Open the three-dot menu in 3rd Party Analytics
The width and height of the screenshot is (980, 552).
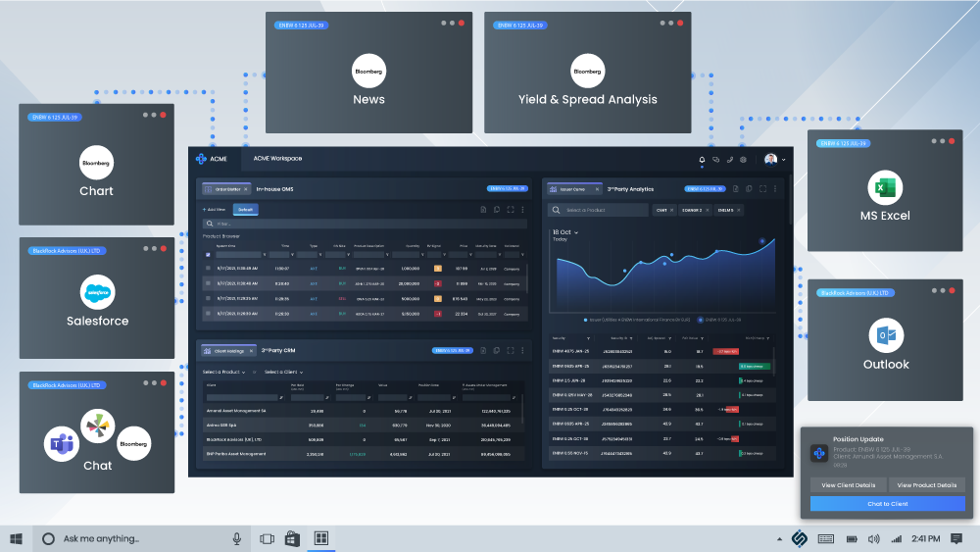[x=775, y=189]
